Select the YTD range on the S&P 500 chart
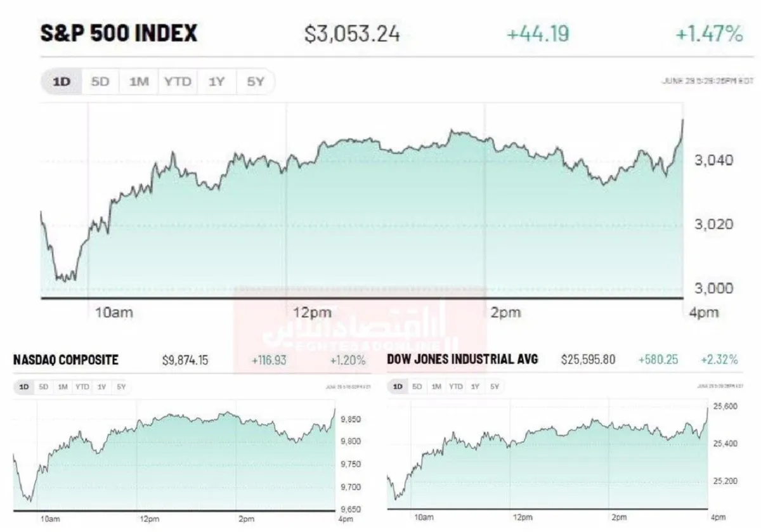Screen dimensions: 761x532 tap(178, 82)
